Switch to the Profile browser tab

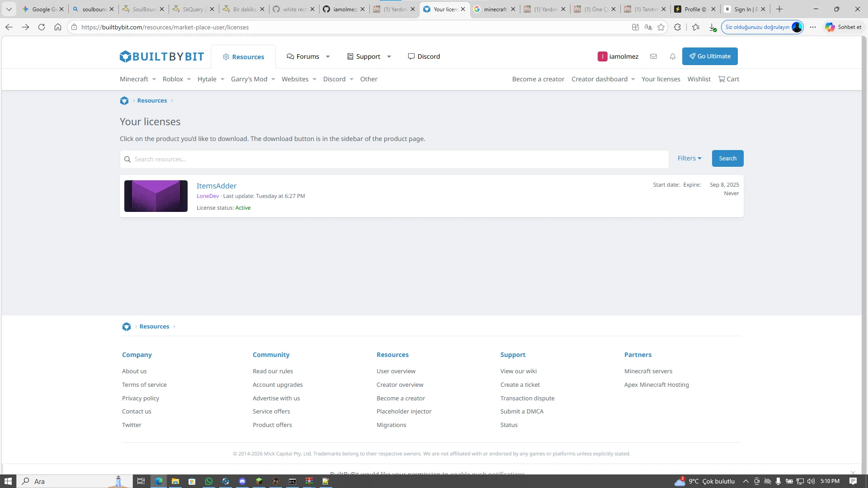[695, 9]
